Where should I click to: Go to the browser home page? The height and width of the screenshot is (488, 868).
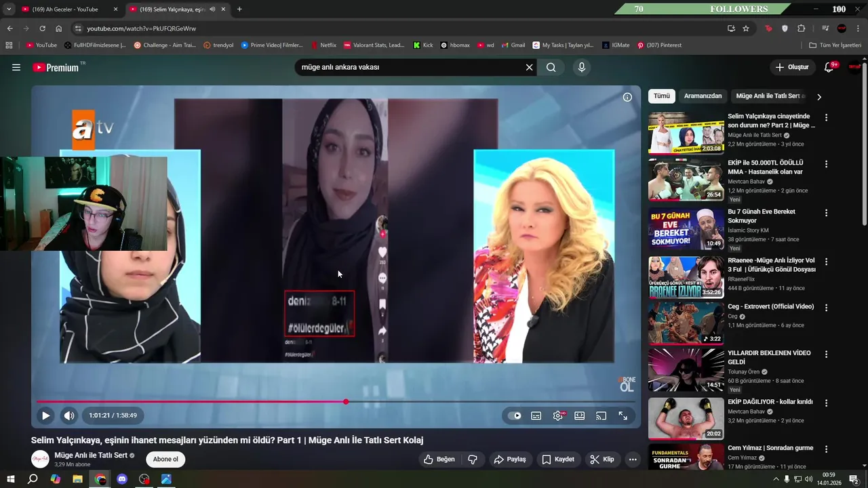[58, 28]
